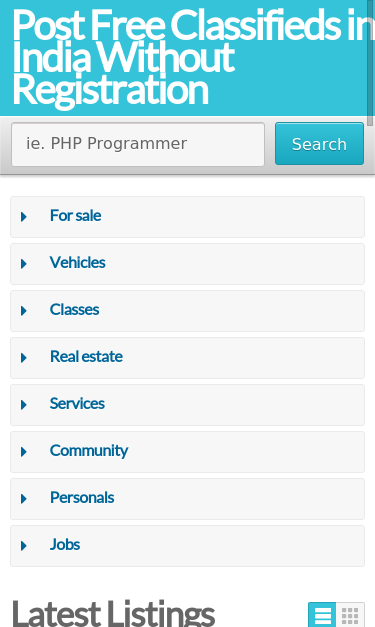Focus the PHP Programmer search field

click(138, 144)
